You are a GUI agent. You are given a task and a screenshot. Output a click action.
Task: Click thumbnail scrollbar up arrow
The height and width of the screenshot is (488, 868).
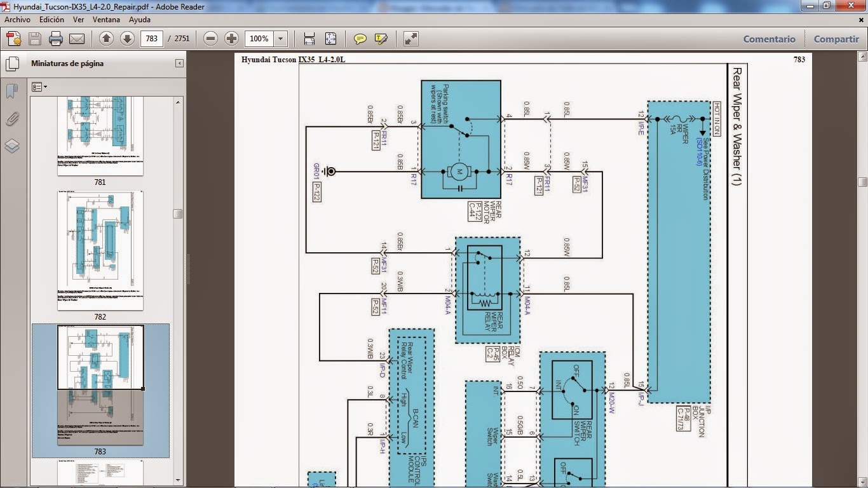pos(178,101)
